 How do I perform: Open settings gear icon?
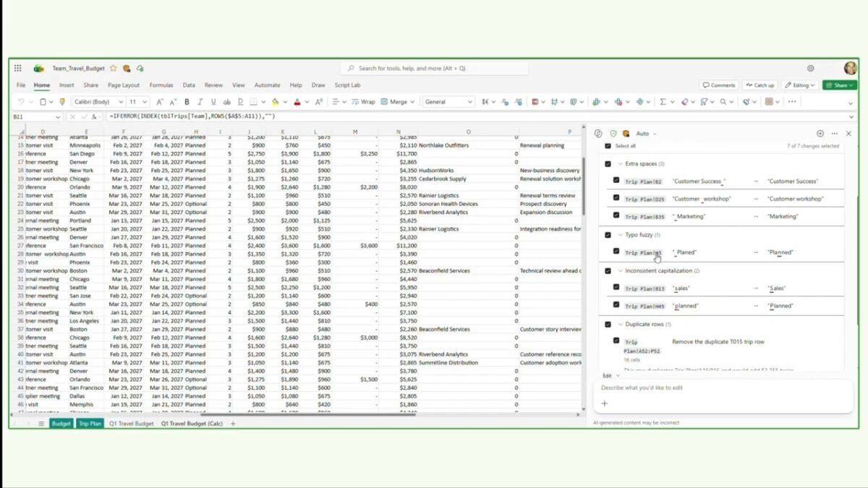coord(810,69)
